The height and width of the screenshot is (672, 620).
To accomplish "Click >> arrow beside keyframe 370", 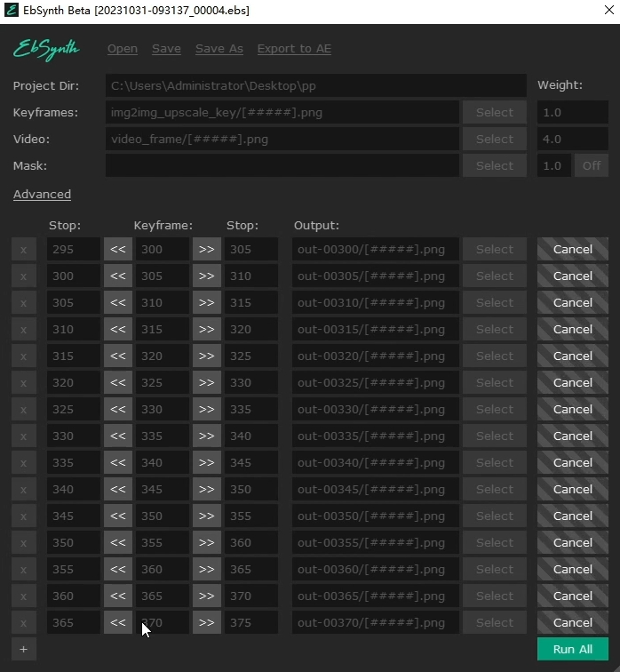I will click(207, 623).
